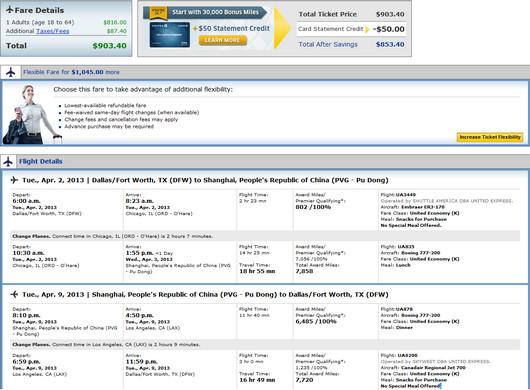
Task: Click the Advance purchase may be required bullet
Action: 109,126
